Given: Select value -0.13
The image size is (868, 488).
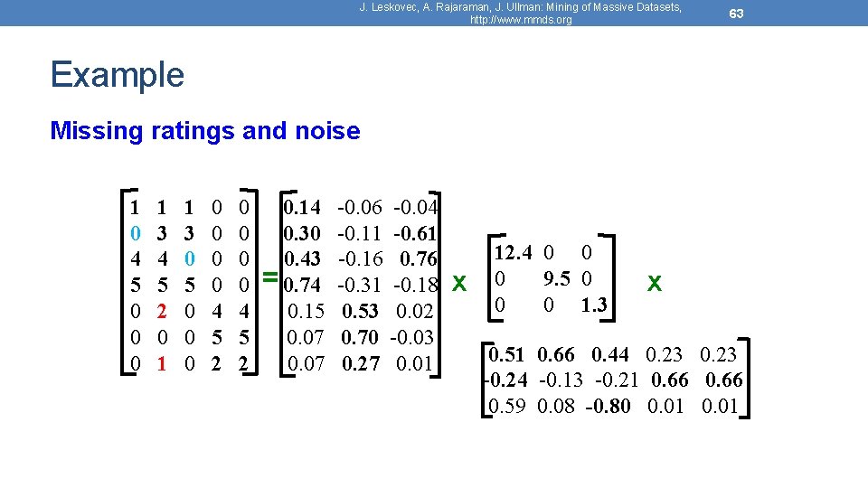Looking at the screenshot, I should [561, 380].
